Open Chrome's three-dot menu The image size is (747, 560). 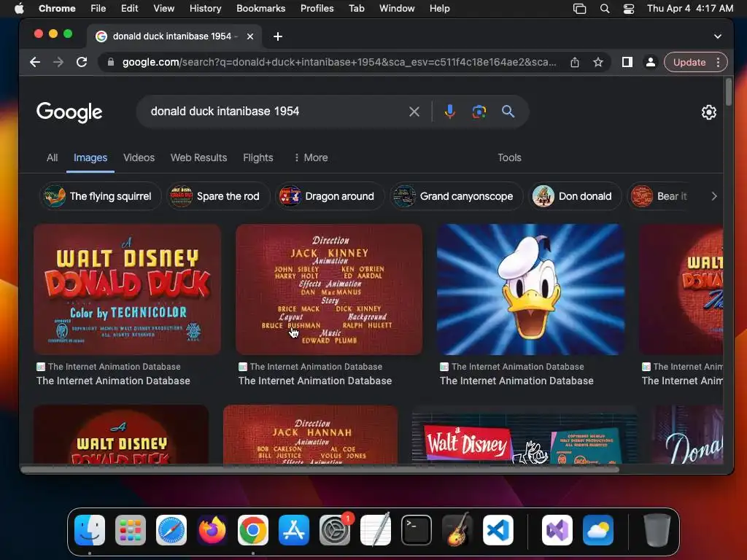(x=718, y=63)
